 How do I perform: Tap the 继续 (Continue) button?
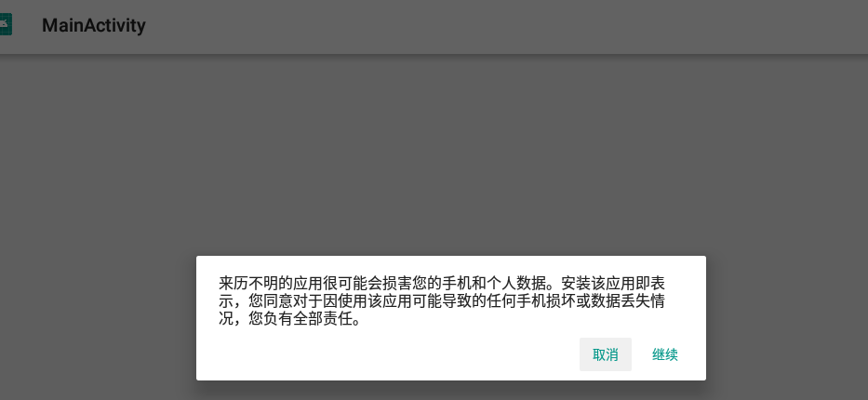point(665,354)
